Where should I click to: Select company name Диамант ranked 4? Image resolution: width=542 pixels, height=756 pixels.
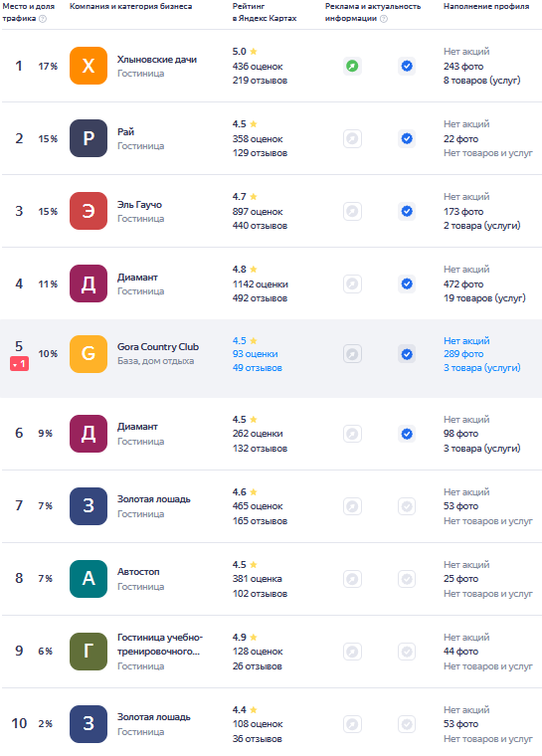(137, 278)
